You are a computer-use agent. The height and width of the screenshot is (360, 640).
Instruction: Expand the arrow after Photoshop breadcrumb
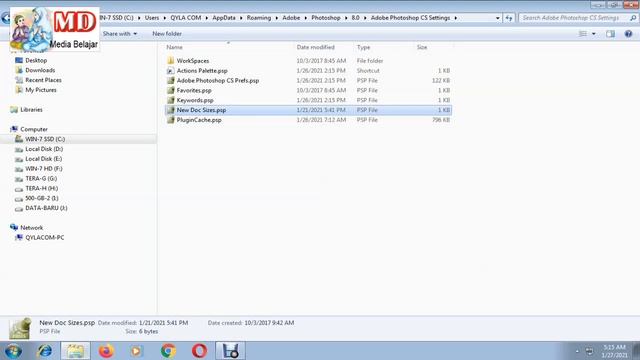[x=346, y=18]
